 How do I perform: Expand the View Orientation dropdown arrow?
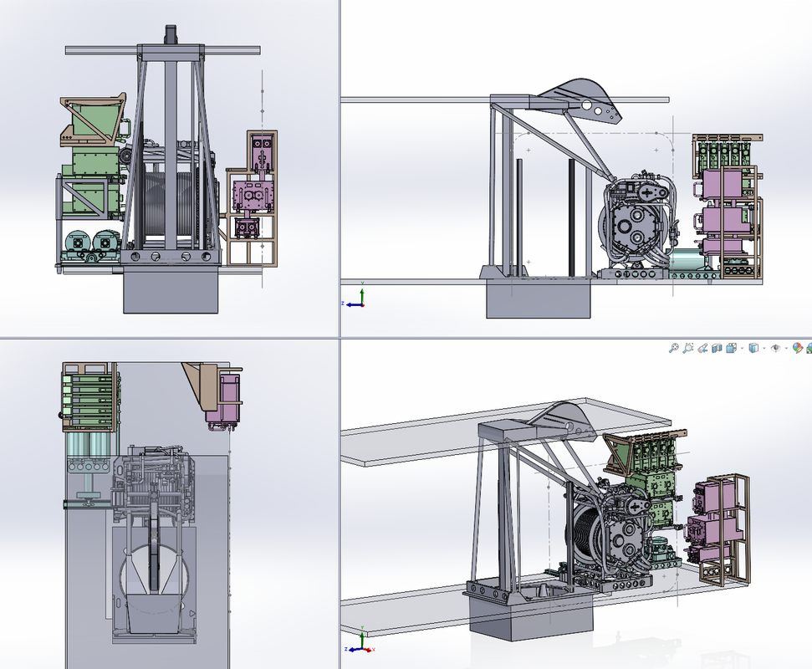(742, 349)
